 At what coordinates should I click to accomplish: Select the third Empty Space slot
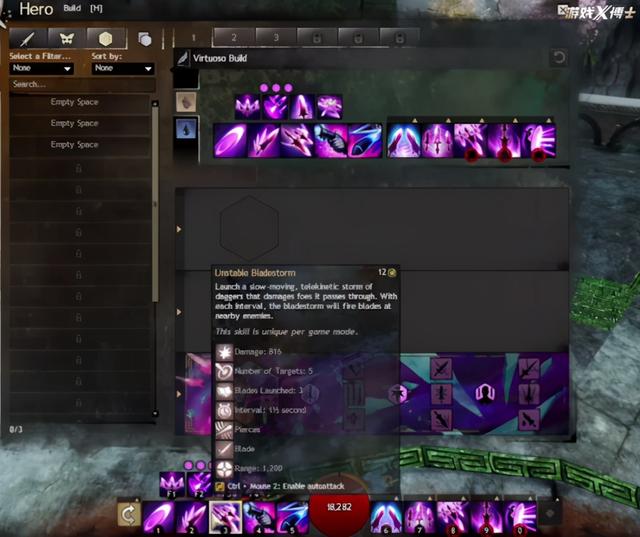80,144
